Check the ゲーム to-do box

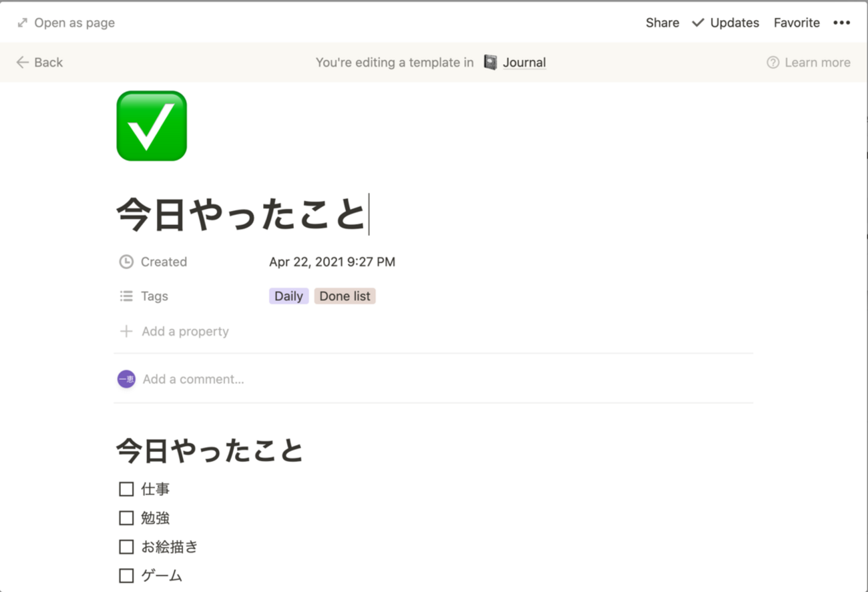(126, 575)
